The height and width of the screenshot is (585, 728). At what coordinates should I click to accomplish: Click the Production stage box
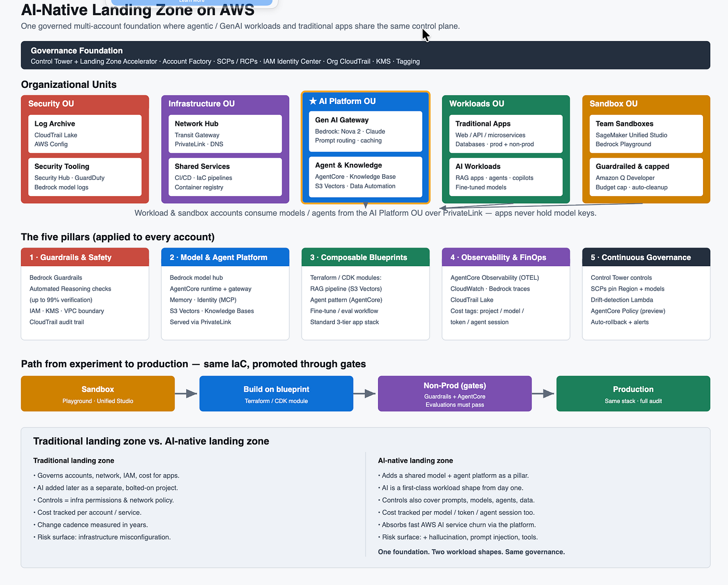pos(633,394)
